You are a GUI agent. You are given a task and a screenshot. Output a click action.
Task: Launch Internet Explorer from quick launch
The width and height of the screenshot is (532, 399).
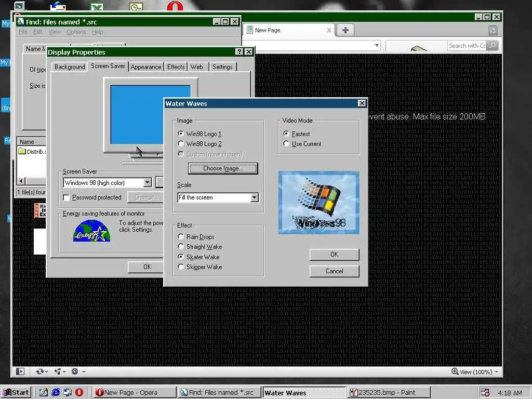pyautogui.click(x=56, y=393)
